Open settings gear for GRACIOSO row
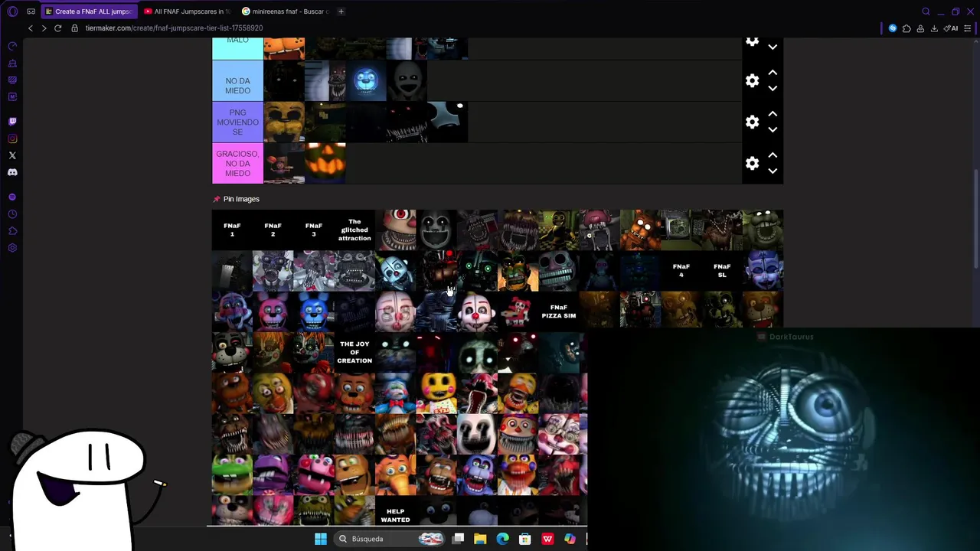The width and height of the screenshot is (980, 551). tap(752, 163)
